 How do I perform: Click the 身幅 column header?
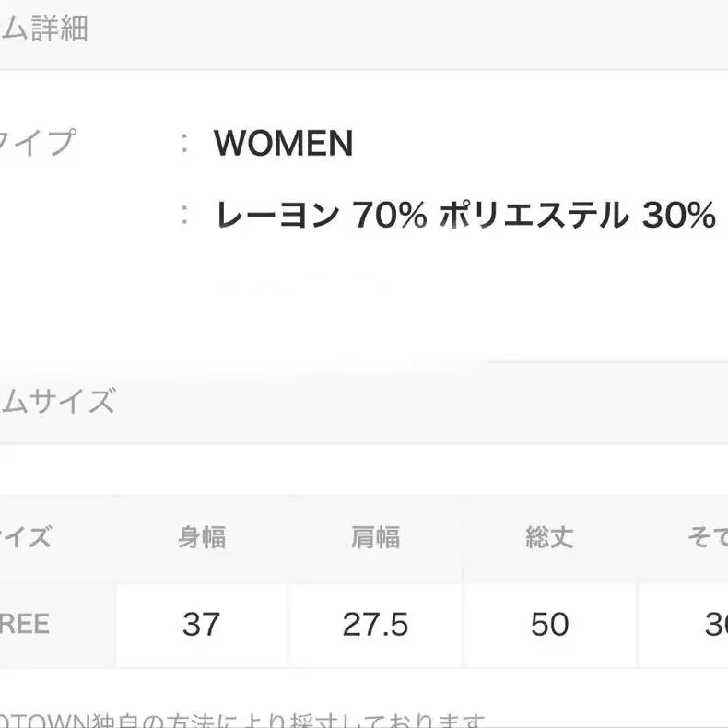coord(201,537)
